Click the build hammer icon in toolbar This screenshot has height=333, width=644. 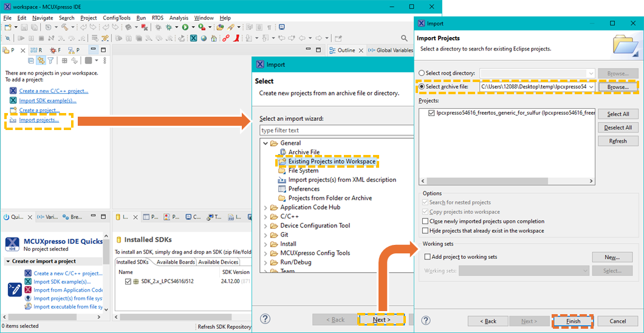pos(64,27)
